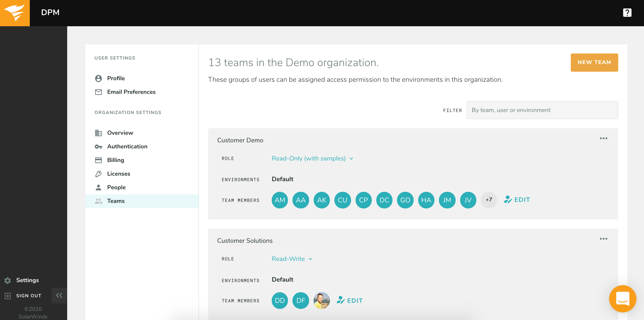This screenshot has height=320, width=644.
Task: Open the help question mark icon
Action: (x=627, y=13)
